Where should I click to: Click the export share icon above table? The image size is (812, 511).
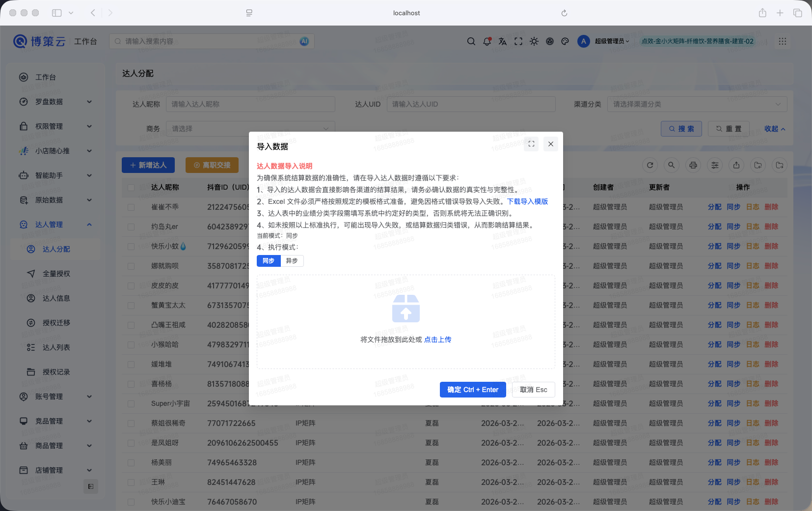736,165
